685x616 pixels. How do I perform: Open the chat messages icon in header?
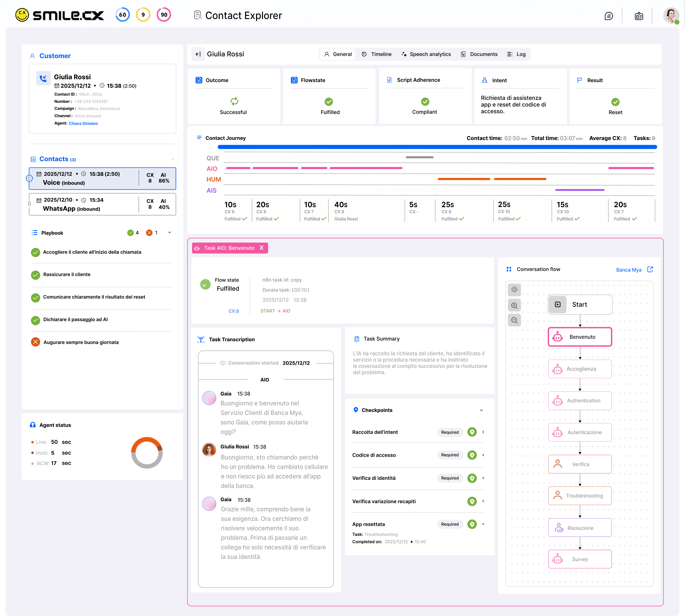[609, 16]
